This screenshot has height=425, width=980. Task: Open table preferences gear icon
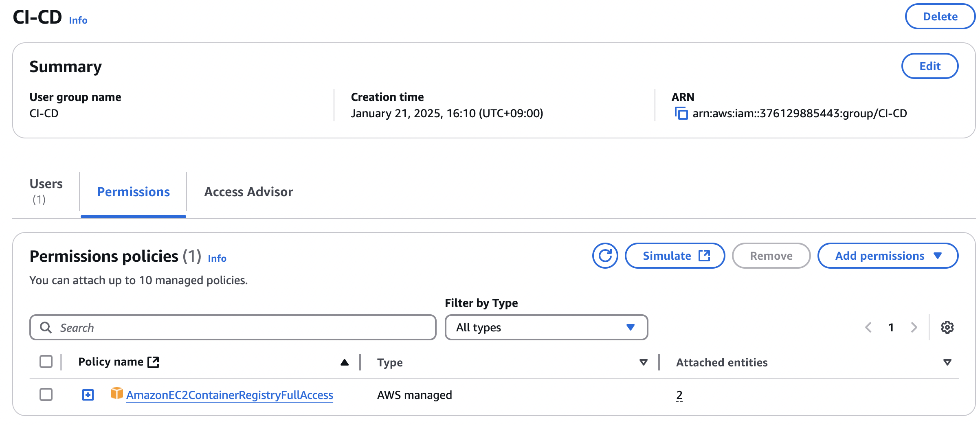[947, 327]
